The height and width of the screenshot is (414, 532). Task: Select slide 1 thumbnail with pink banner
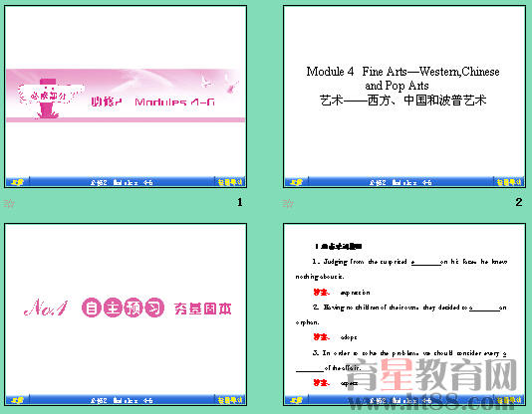point(126,97)
